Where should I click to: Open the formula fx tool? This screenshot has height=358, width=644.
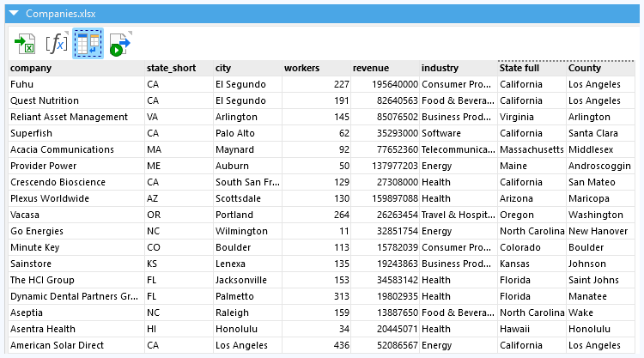click(x=57, y=42)
